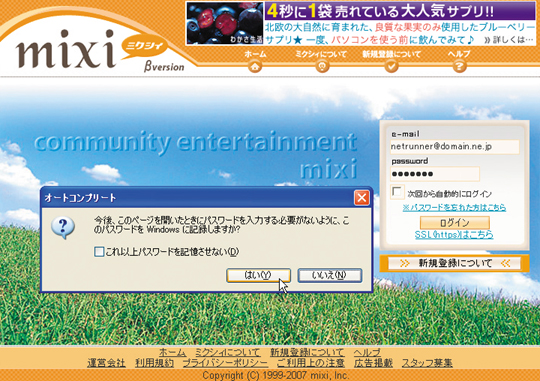540x381 pixels.
Task: Close the オートコンプリート dialog with the X
Action: (362, 198)
